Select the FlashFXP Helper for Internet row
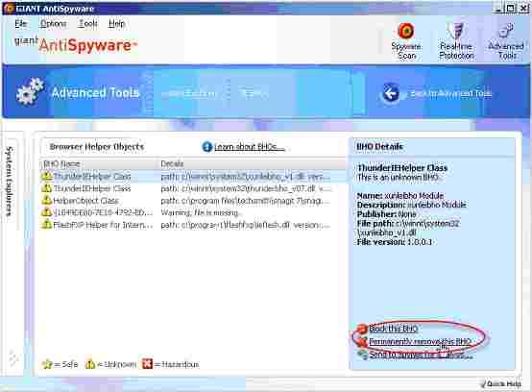This screenshot has height=392, width=532. (x=193, y=225)
